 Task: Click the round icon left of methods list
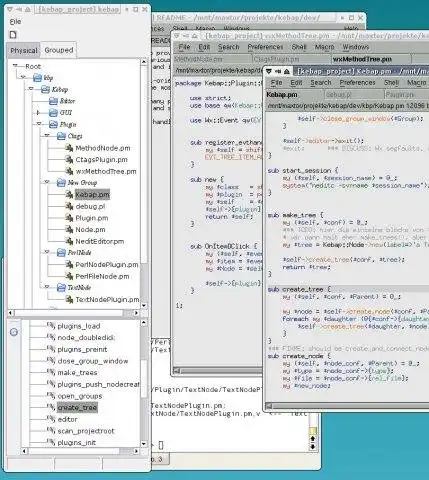coord(14,332)
